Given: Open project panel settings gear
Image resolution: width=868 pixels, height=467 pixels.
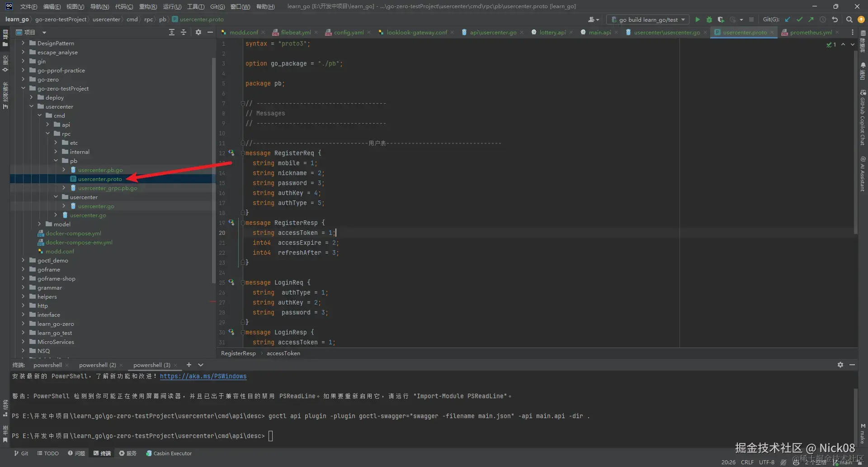Looking at the screenshot, I should 198,32.
